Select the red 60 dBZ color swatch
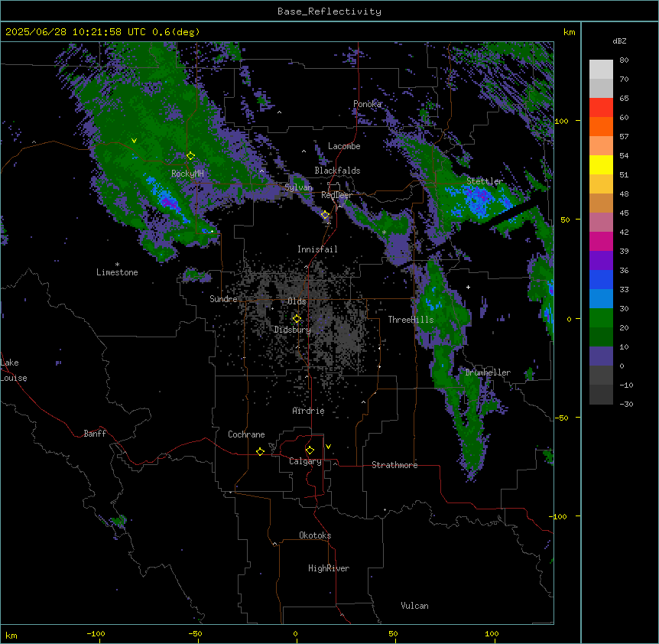This screenshot has width=659, height=644. (601, 107)
